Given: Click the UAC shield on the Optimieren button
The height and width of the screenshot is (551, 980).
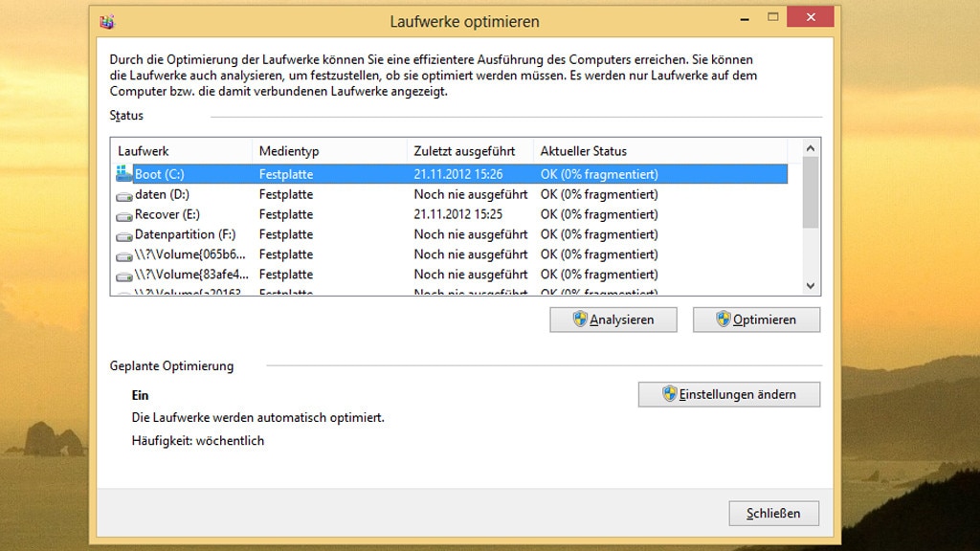Looking at the screenshot, I should [723, 319].
